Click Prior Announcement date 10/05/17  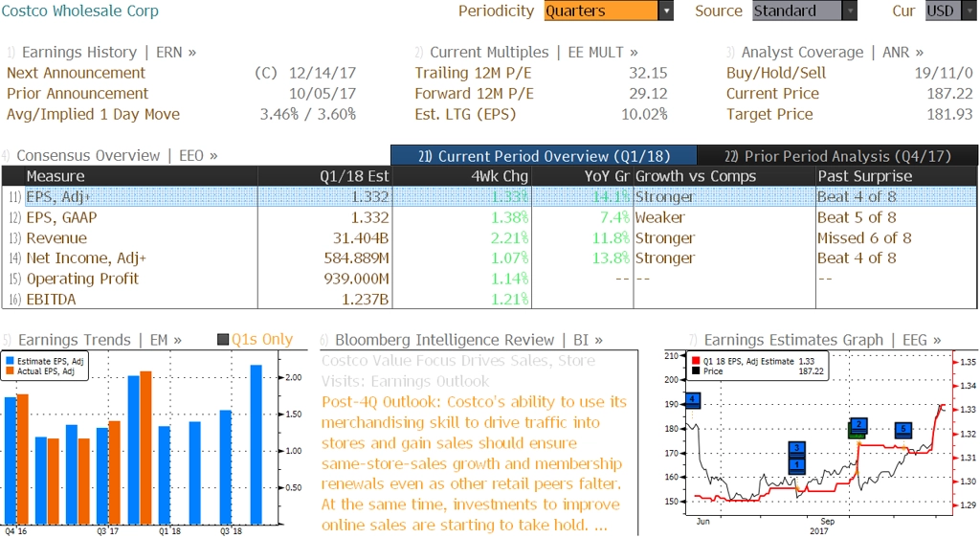tap(322, 94)
